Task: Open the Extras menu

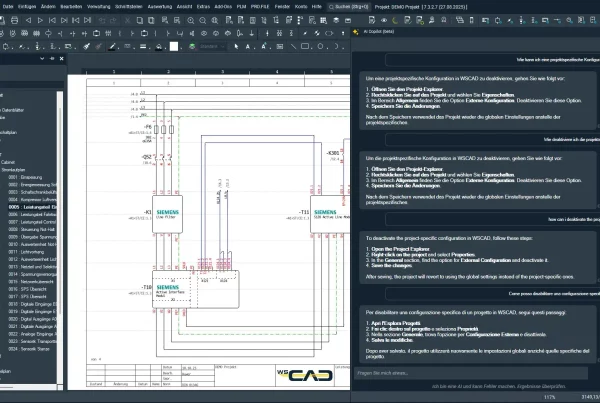Action: (x=203, y=7)
